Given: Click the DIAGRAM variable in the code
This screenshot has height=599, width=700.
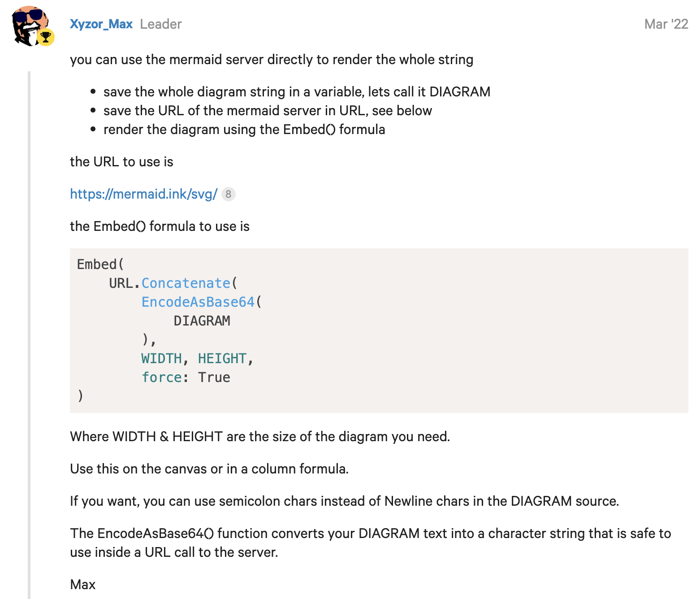Looking at the screenshot, I should 202,321.
